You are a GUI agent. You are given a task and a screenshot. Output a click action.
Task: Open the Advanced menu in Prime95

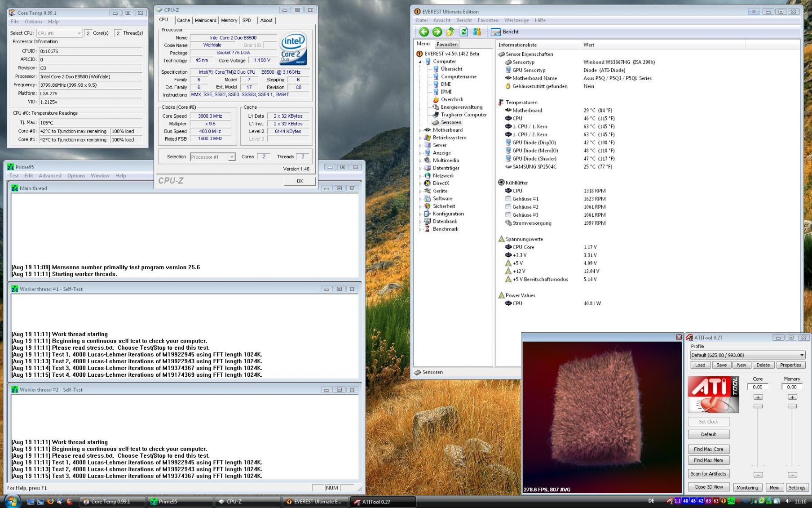click(x=50, y=176)
